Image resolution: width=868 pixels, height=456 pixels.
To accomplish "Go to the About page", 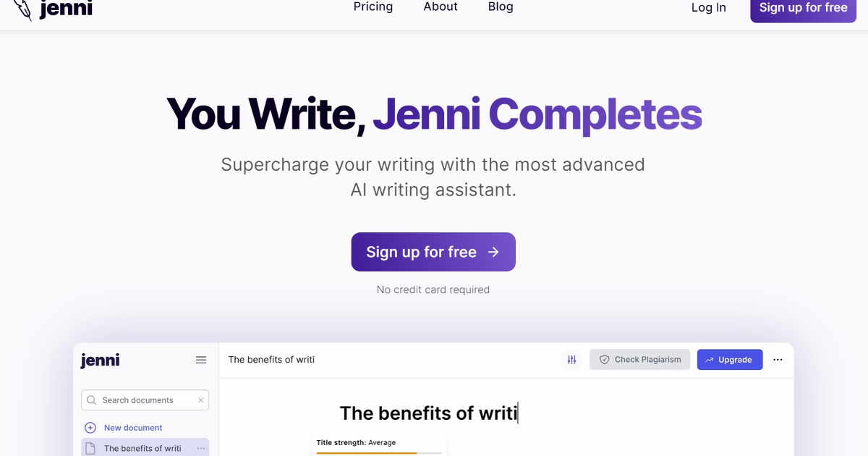I will point(440,7).
